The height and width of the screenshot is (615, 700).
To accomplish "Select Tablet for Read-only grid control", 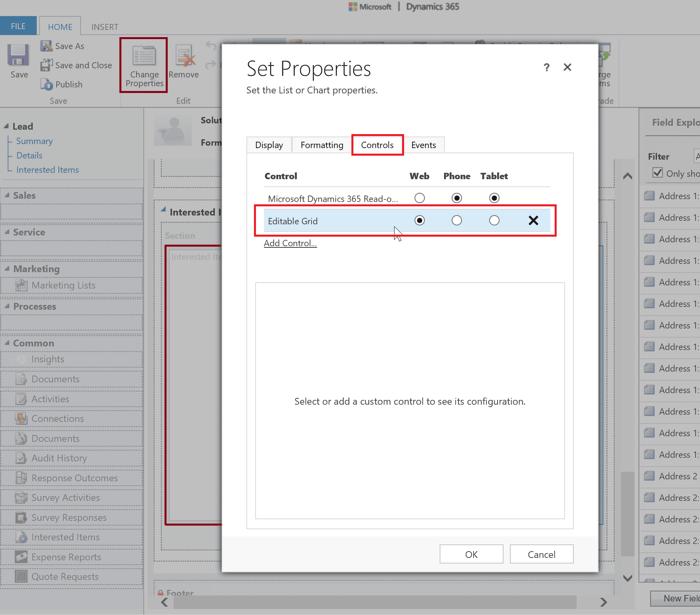I will (x=494, y=198).
